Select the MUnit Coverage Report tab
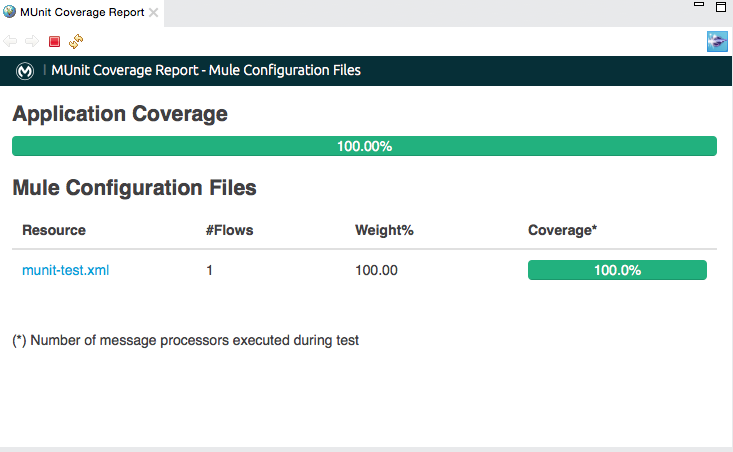733x452 pixels. click(82, 12)
